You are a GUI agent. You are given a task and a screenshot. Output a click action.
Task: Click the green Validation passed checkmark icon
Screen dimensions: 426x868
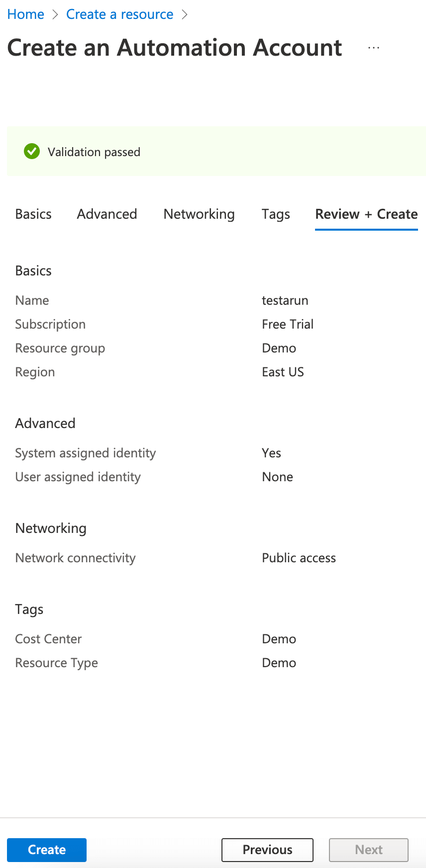tap(32, 152)
